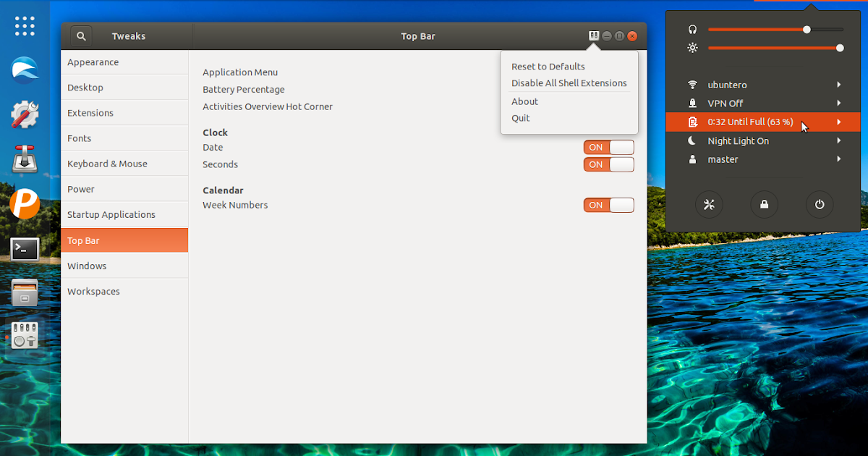Click the headphones volume icon

point(693,30)
